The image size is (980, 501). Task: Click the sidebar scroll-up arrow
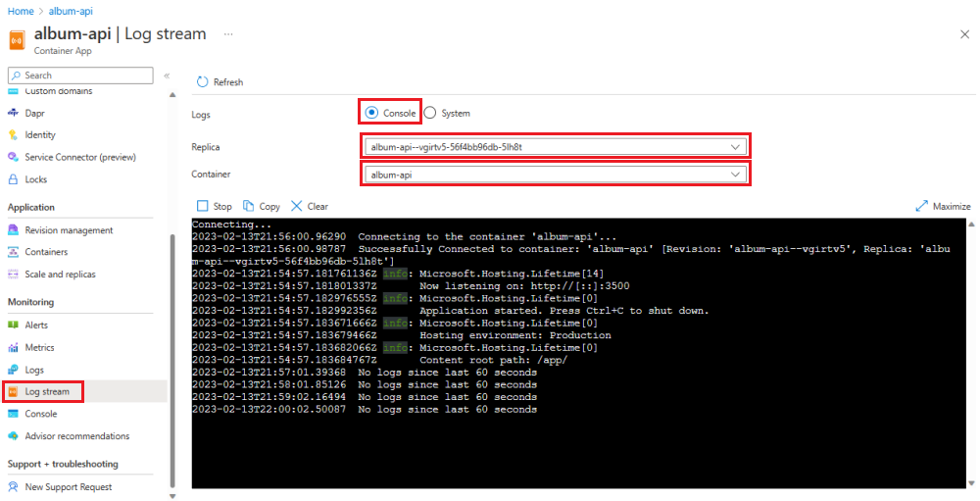pos(172,95)
